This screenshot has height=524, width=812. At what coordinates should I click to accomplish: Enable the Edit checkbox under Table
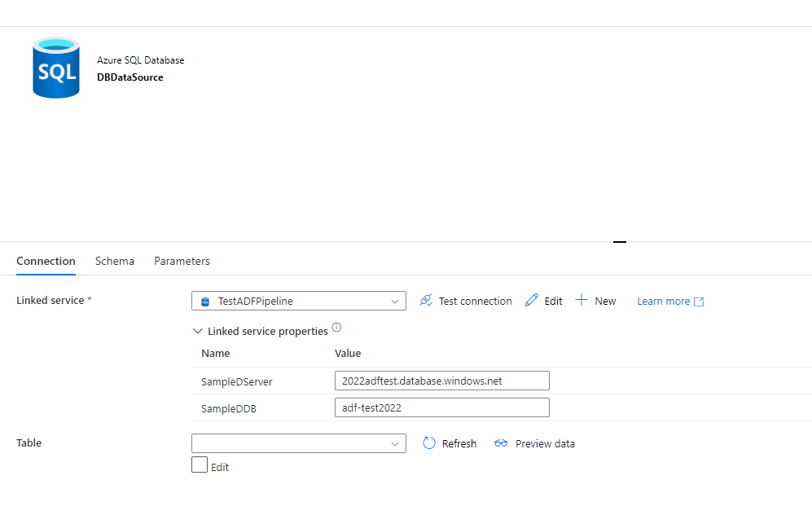tap(200, 465)
